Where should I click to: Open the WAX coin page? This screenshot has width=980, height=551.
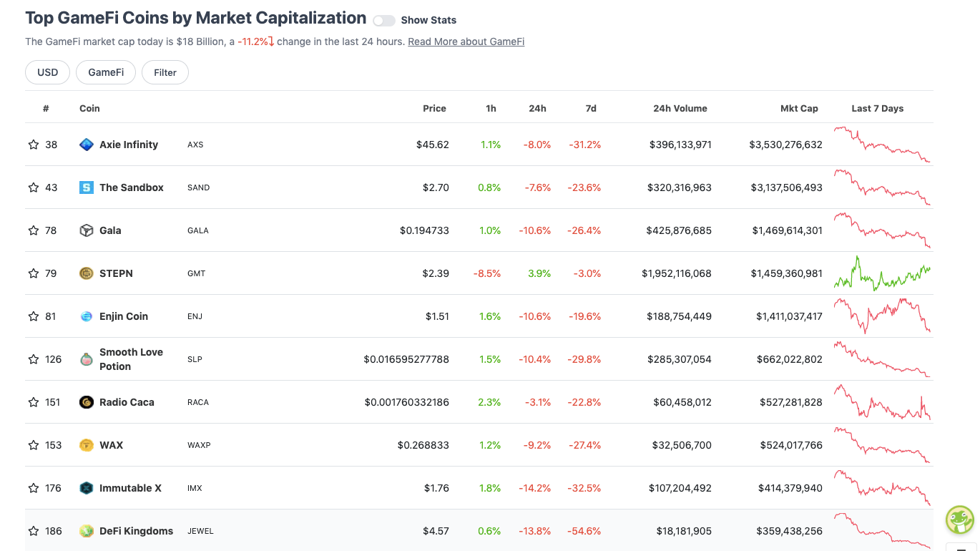[x=111, y=445]
